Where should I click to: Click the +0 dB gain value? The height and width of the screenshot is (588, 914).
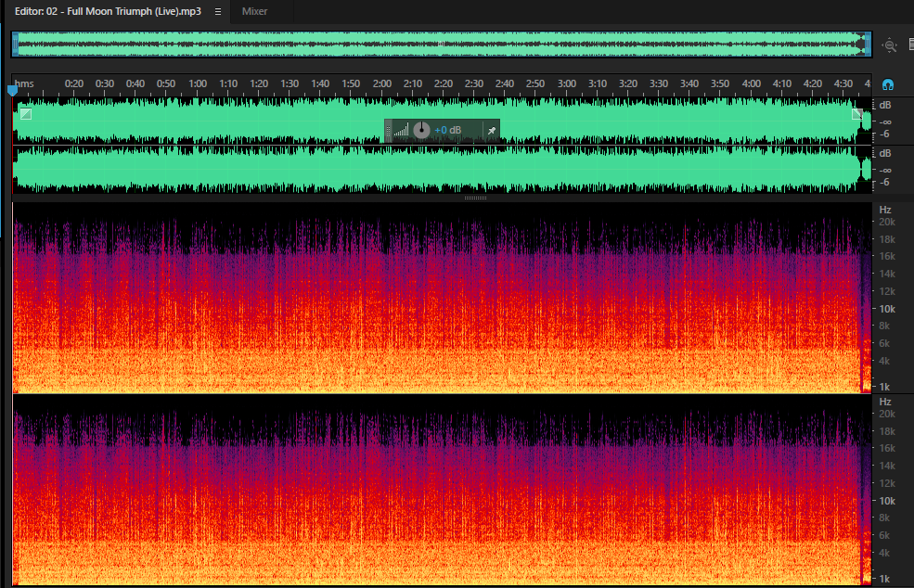[447, 131]
